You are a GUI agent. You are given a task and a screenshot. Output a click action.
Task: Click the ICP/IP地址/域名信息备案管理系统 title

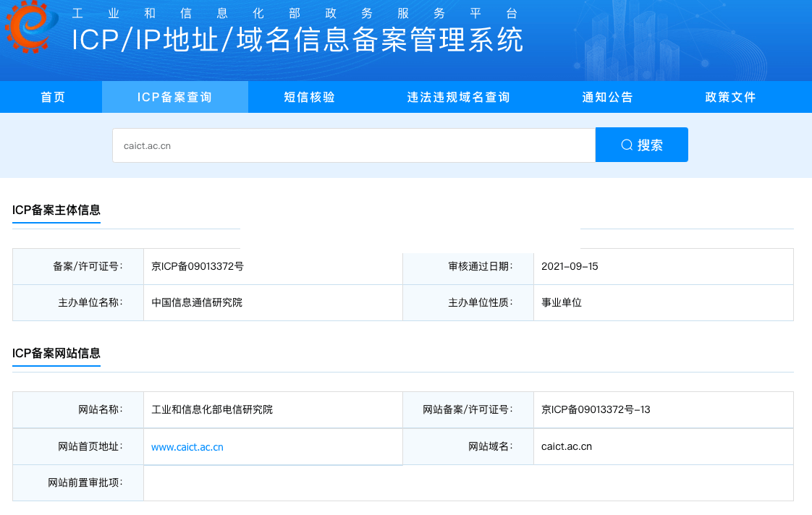point(297,41)
